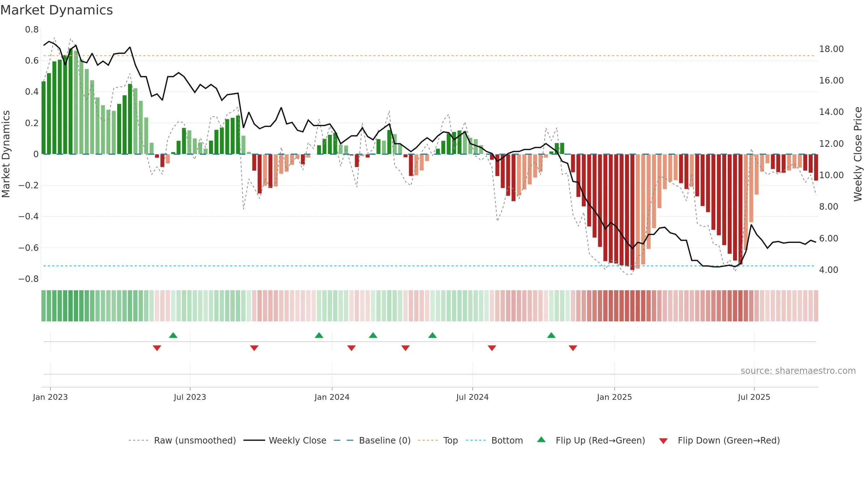Click the Jul 2023 x-axis label
Screen dimensions: 868x488
(190, 397)
